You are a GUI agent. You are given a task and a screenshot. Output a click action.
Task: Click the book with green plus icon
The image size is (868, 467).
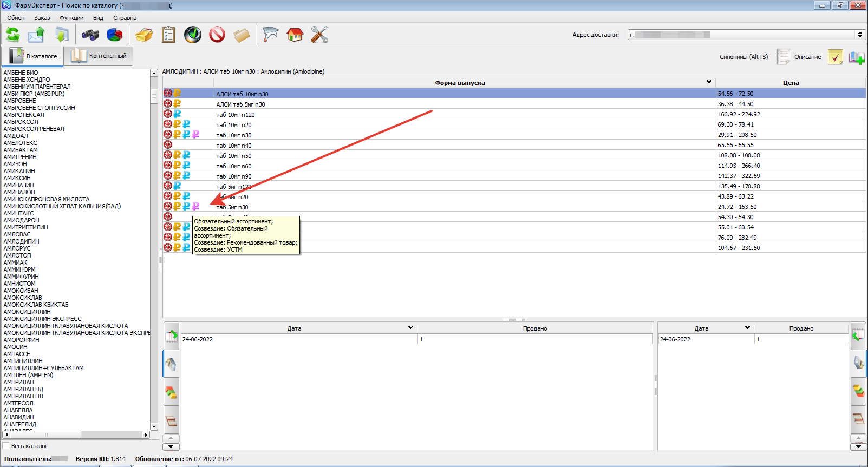pos(856,57)
